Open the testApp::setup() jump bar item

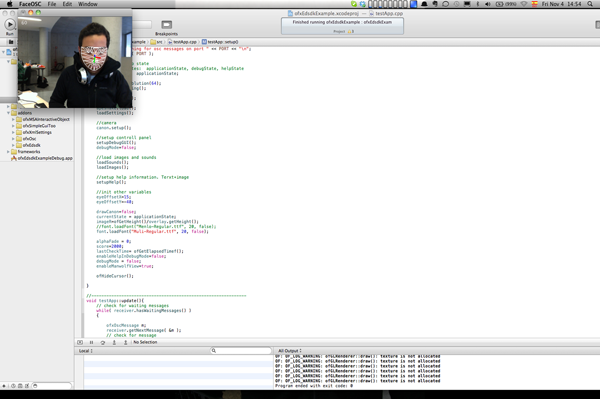pos(220,42)
